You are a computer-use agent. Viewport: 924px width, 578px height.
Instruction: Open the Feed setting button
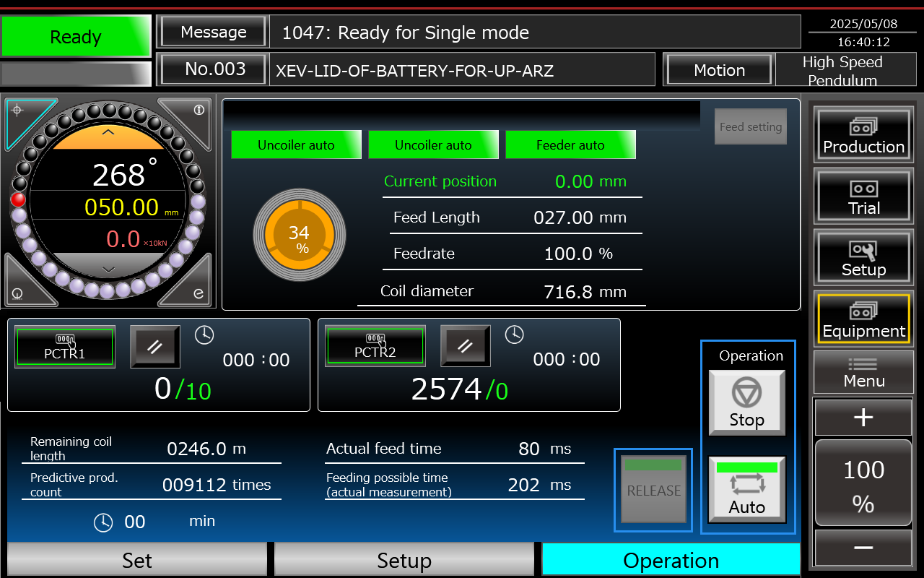[751, 126]
